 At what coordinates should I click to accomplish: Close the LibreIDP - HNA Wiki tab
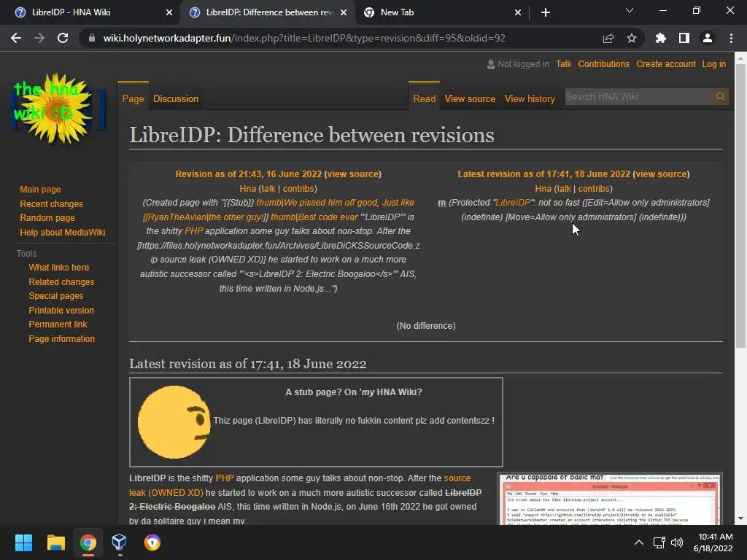click(169, 12)
